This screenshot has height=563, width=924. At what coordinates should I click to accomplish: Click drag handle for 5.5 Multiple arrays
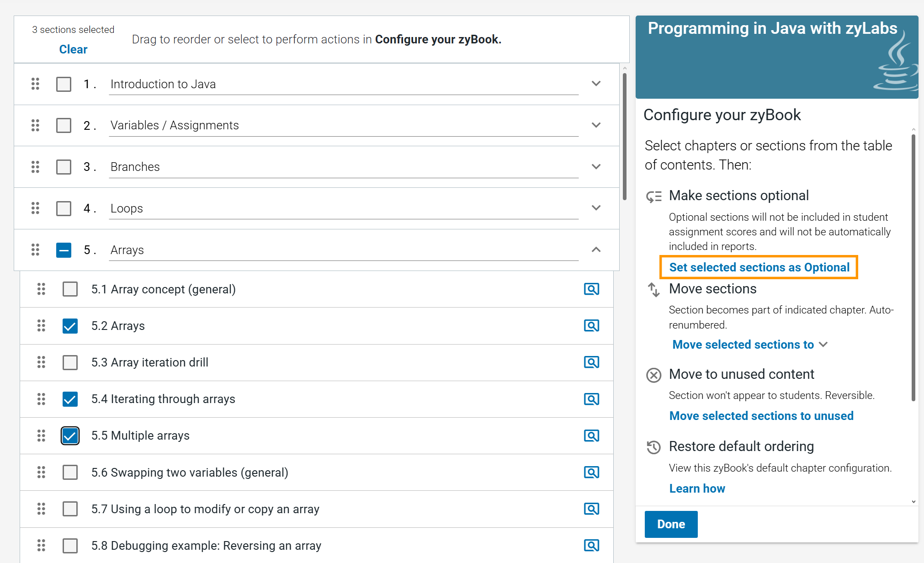41,436
